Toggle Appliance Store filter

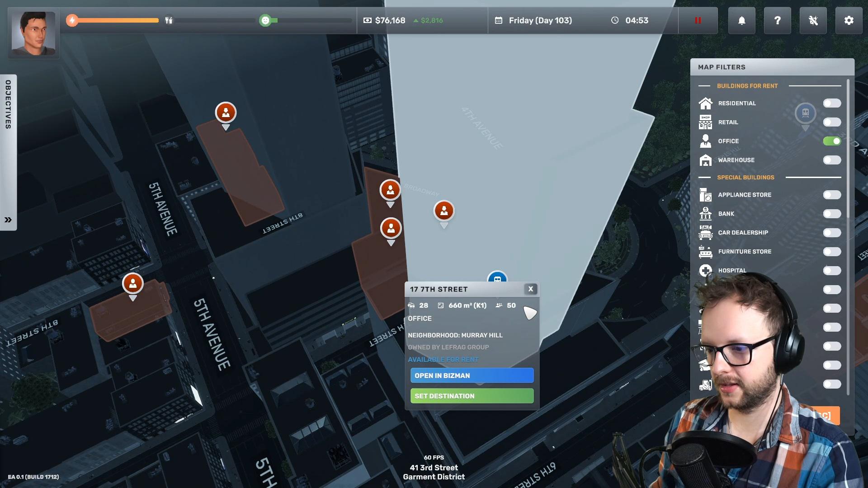[832, 195]
